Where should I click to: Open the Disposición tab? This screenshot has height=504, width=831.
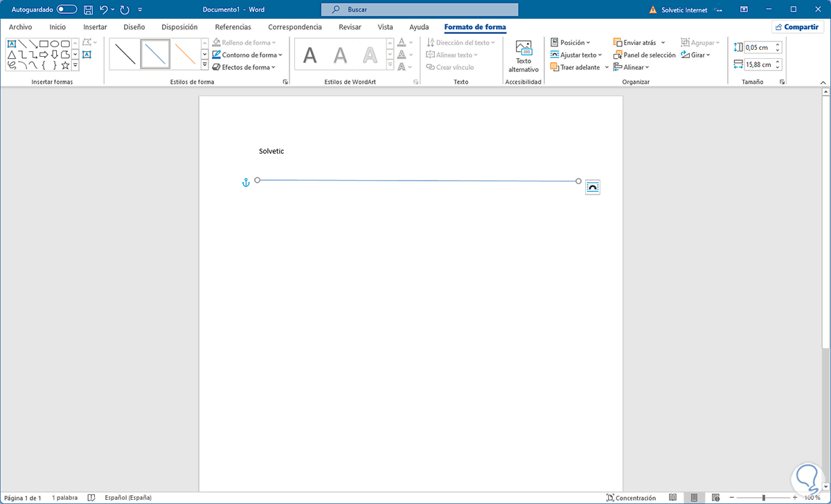(x=179, y=27)
